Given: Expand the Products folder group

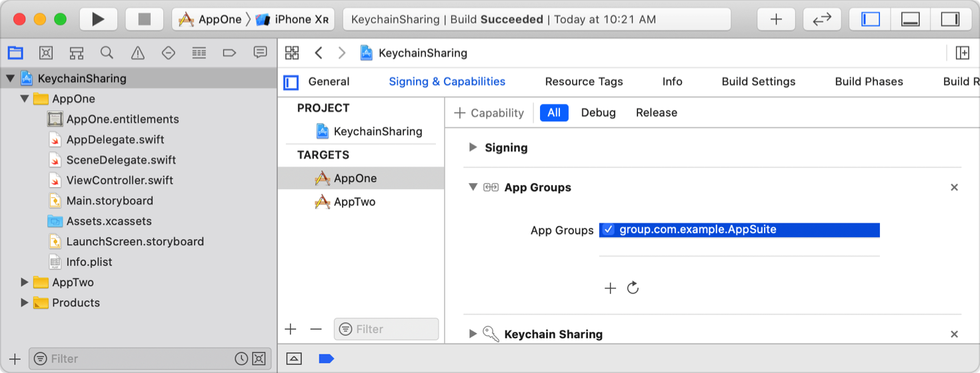Looking at the screenshot, I should click(x=25, y=302).
